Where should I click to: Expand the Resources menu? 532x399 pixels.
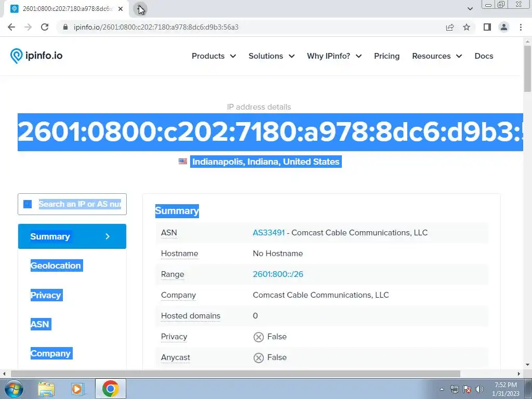click(x=437, y=56)
